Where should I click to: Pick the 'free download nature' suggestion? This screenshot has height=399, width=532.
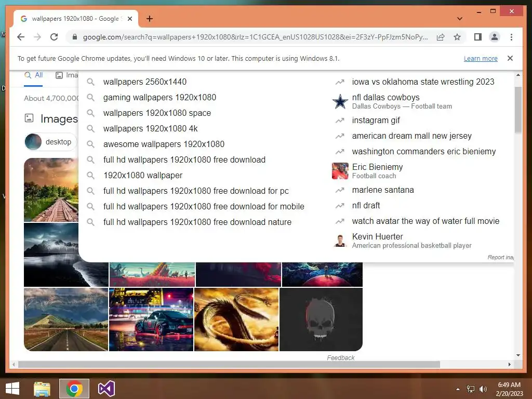pos(197,222)
